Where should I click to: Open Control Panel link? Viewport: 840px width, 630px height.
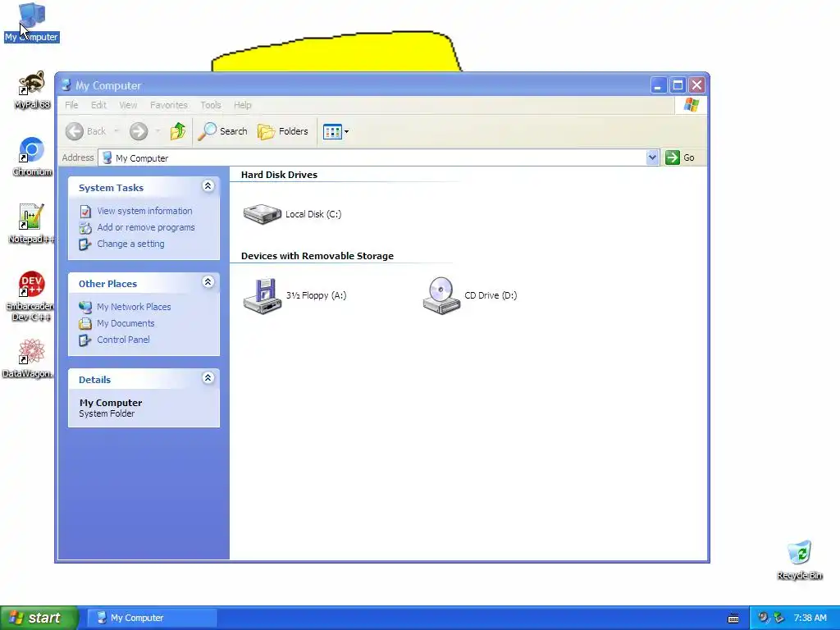(123, 340)
